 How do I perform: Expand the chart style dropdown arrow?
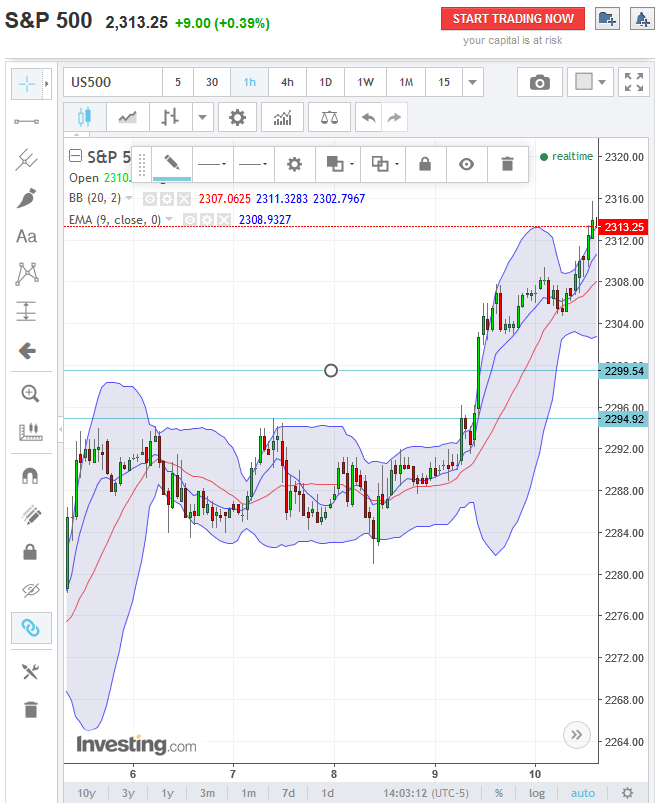click(203, 117)
